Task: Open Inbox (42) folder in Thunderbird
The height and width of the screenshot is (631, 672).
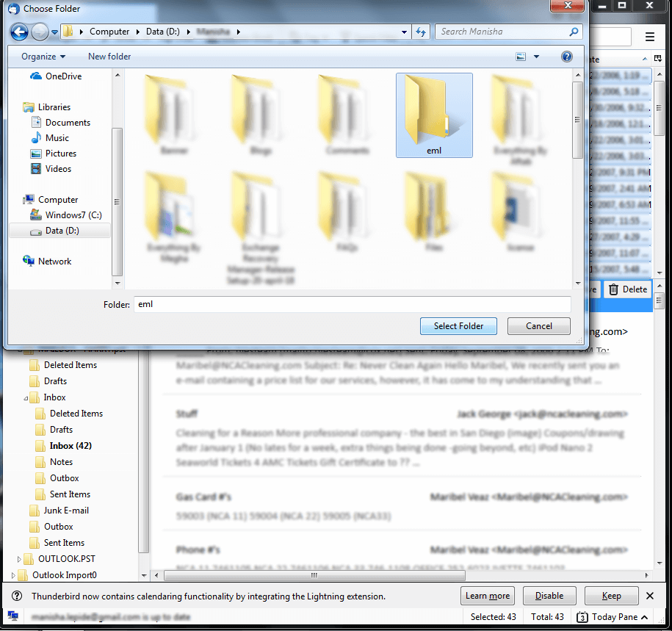Action: (63, 446)
